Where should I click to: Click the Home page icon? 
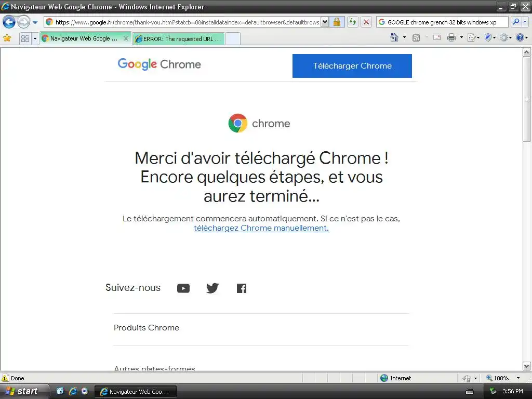click(394, 37)
